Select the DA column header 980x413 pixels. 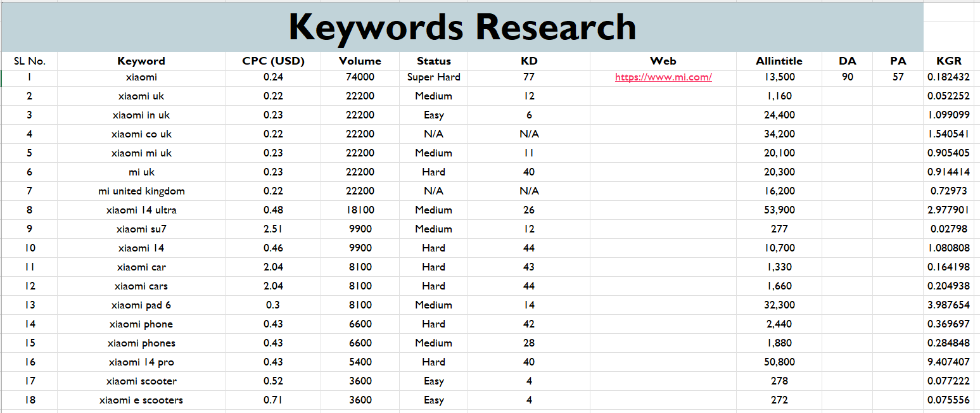(x=847, y=61)
